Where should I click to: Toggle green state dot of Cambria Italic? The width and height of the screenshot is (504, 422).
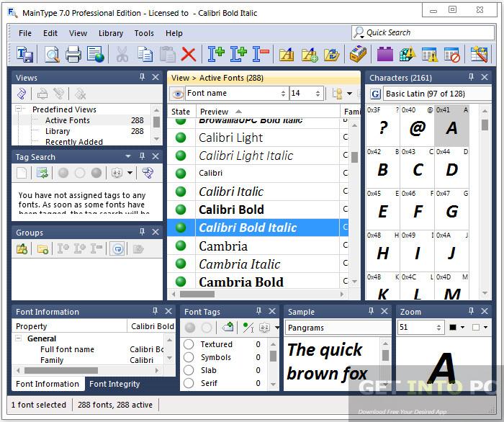pyautogui.click(x=181, y=264)
